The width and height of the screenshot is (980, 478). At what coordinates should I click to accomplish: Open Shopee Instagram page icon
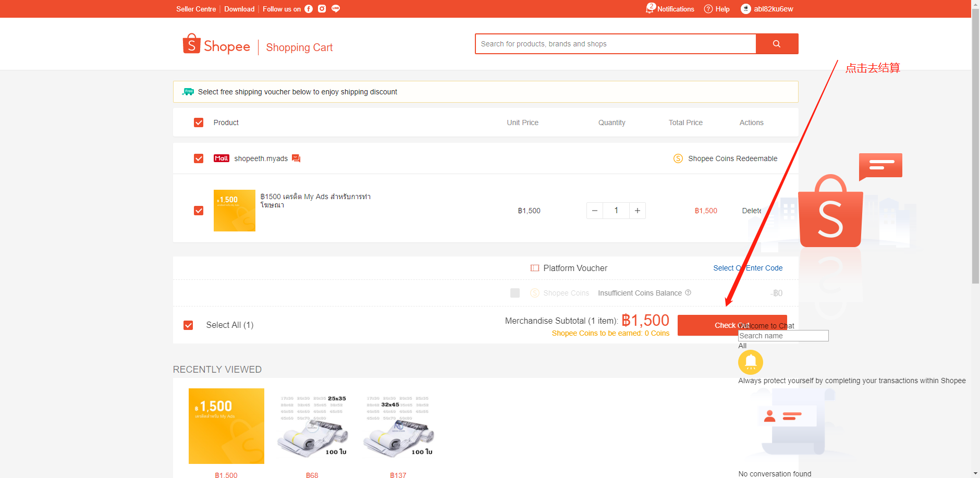(322, 9)
